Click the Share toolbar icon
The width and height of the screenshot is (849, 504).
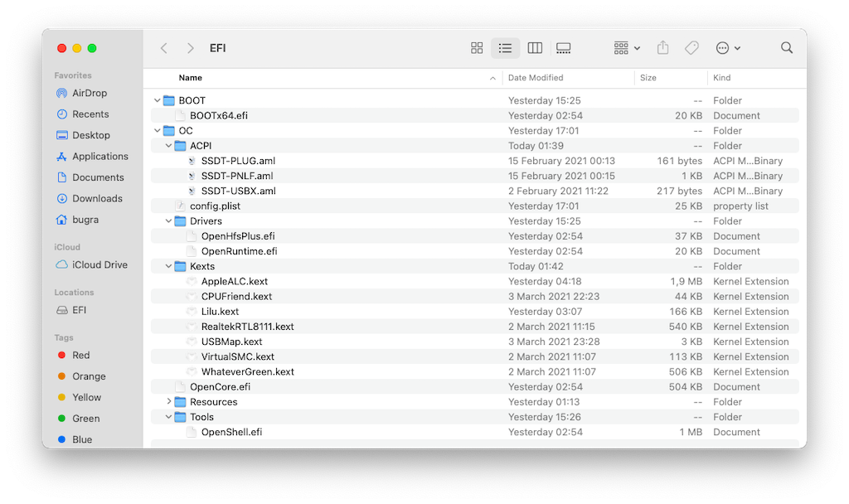click(662, 48)
